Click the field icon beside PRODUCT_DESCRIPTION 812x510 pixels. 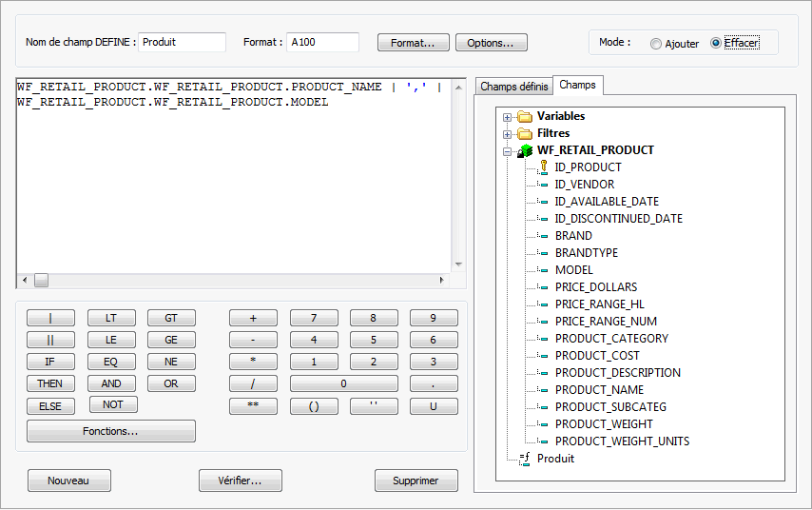click(543, 373)
